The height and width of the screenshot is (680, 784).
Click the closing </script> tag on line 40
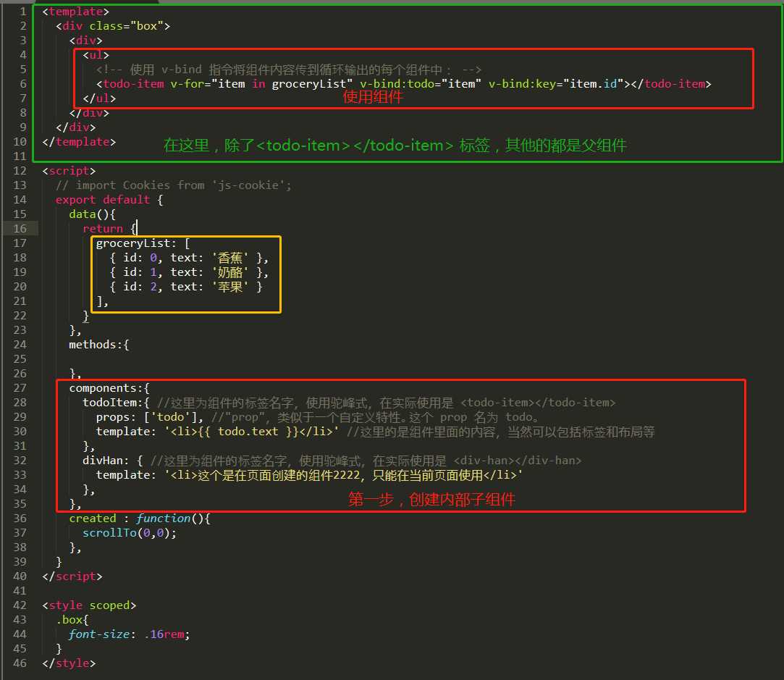(72, 577)
